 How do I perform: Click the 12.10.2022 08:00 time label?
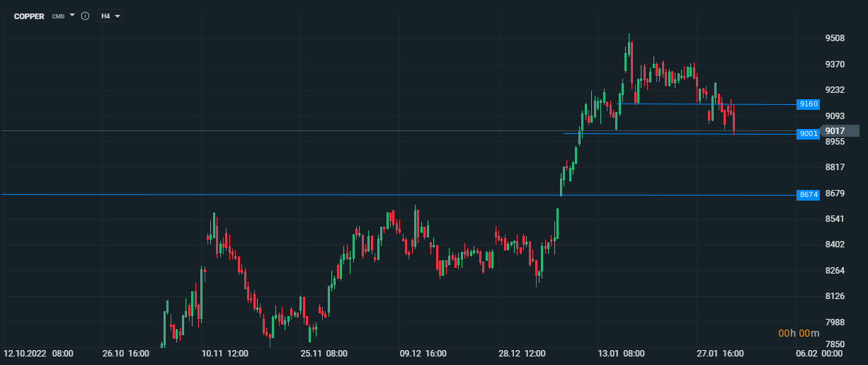pos(40,353)
